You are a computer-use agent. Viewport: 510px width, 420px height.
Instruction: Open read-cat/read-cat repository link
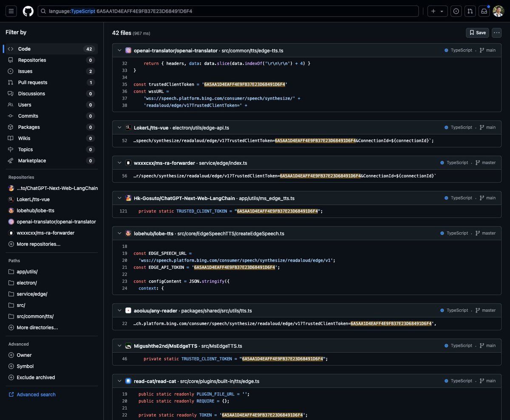(155, 381)
